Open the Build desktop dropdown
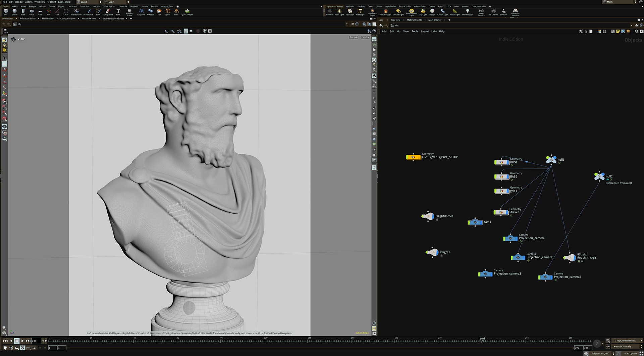Viewport: 644px width, 356px height. coord(89,2)
